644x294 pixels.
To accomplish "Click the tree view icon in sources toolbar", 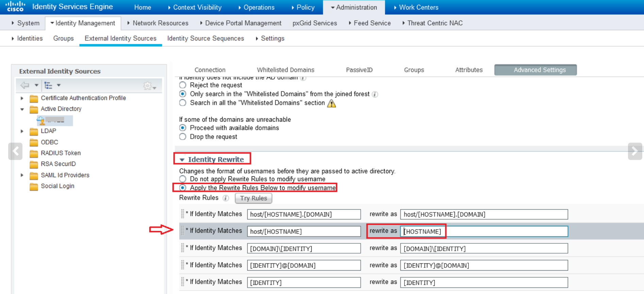I will 48,85.
